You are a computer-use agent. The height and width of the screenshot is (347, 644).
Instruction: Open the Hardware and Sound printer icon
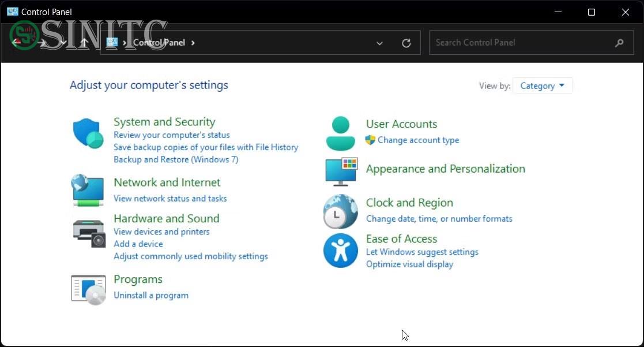[89, 233]
